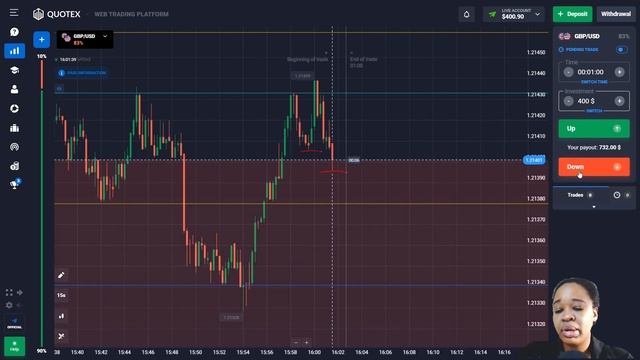The image size is (640, 360).
Task: Open notifications bell icon
Action: click(467, 14)
